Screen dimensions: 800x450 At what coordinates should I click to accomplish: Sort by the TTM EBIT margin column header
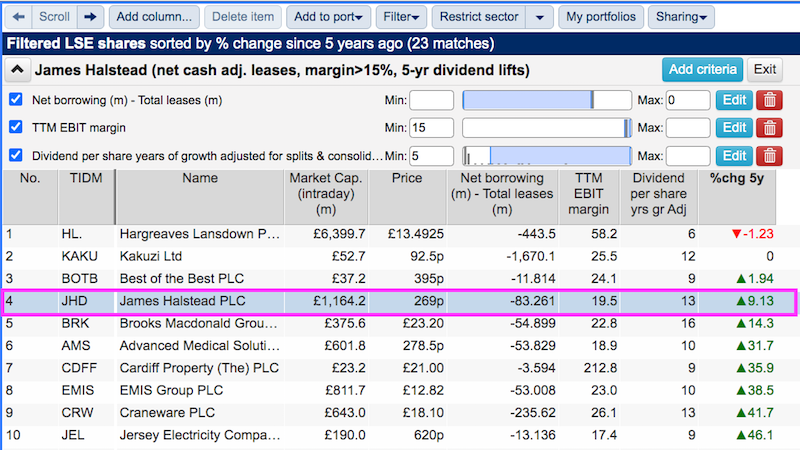[589, 196]
